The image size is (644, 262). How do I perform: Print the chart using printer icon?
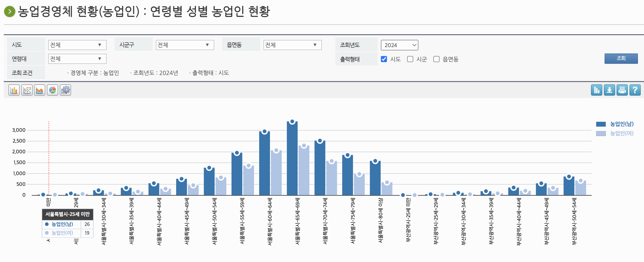[622, 90]
